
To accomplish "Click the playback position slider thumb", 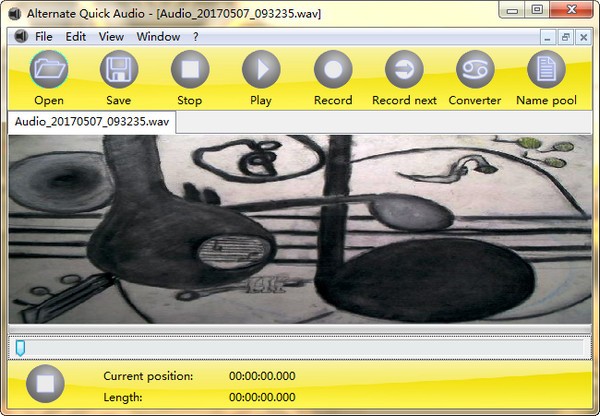I will pyautogui.click(x=20, y=348).
